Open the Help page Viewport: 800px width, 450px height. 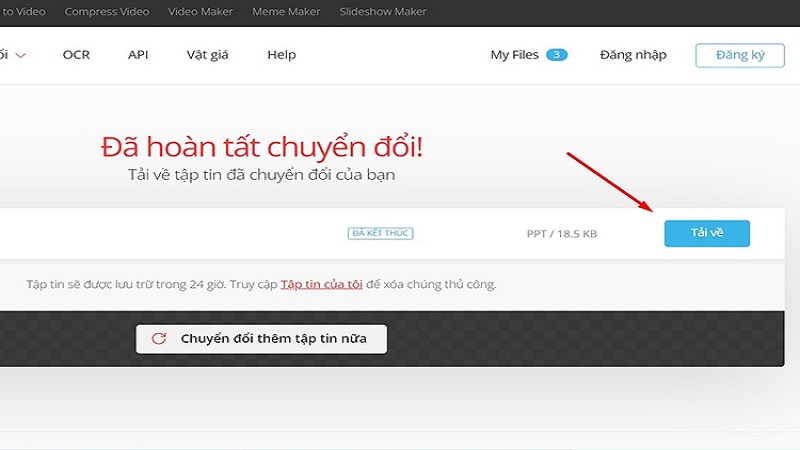click(281, 55)
